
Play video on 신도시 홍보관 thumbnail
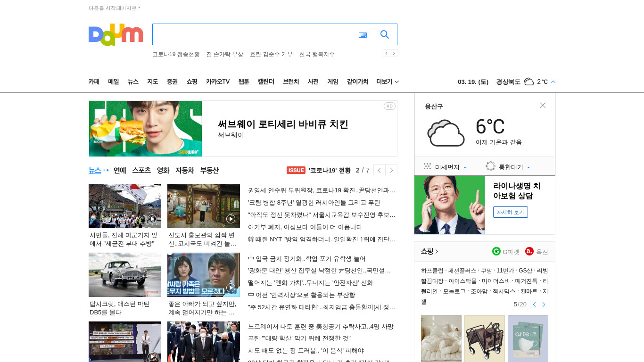[x=231, y=219]
